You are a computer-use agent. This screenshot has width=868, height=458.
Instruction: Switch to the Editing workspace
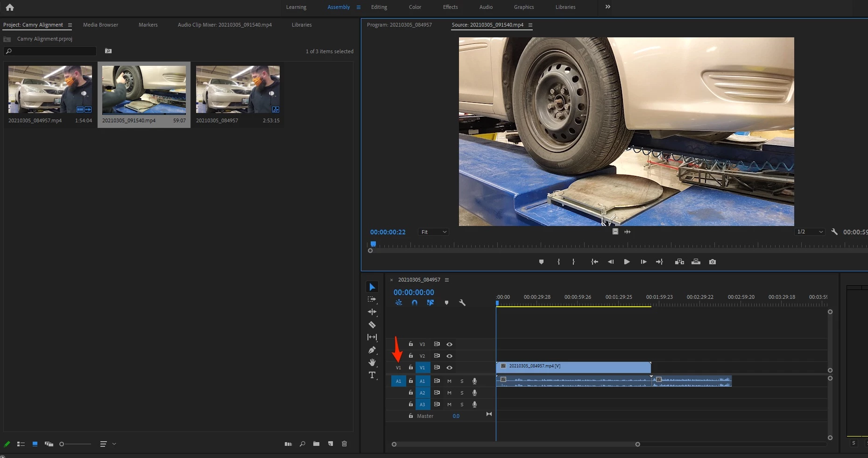pos(379,7)
